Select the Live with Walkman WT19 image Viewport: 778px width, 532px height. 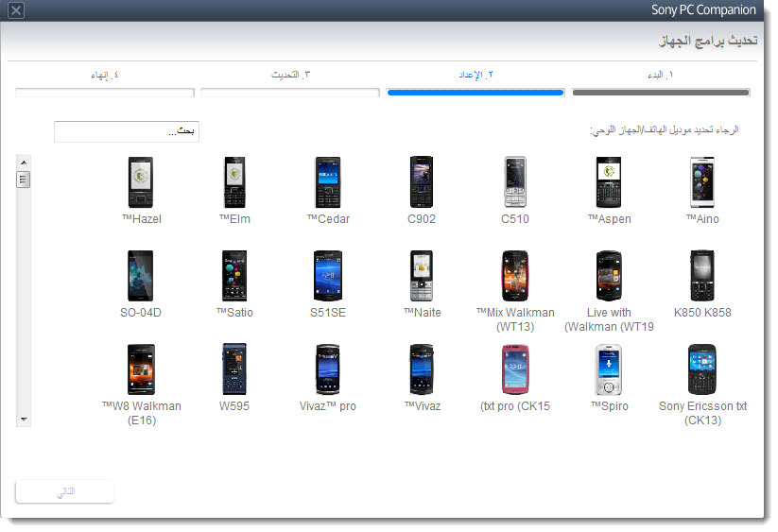tap(609, 276)
